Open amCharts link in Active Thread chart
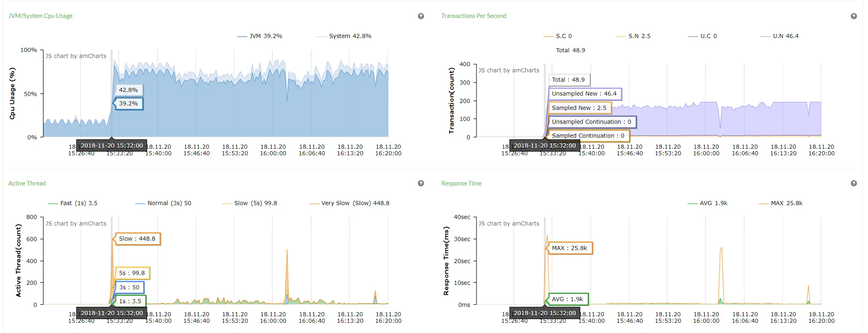The image size is (868, 333). [76, 223]
